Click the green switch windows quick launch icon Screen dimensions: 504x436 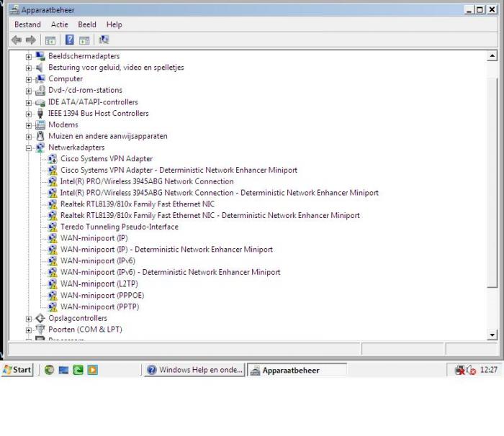[x=78, y=370]
